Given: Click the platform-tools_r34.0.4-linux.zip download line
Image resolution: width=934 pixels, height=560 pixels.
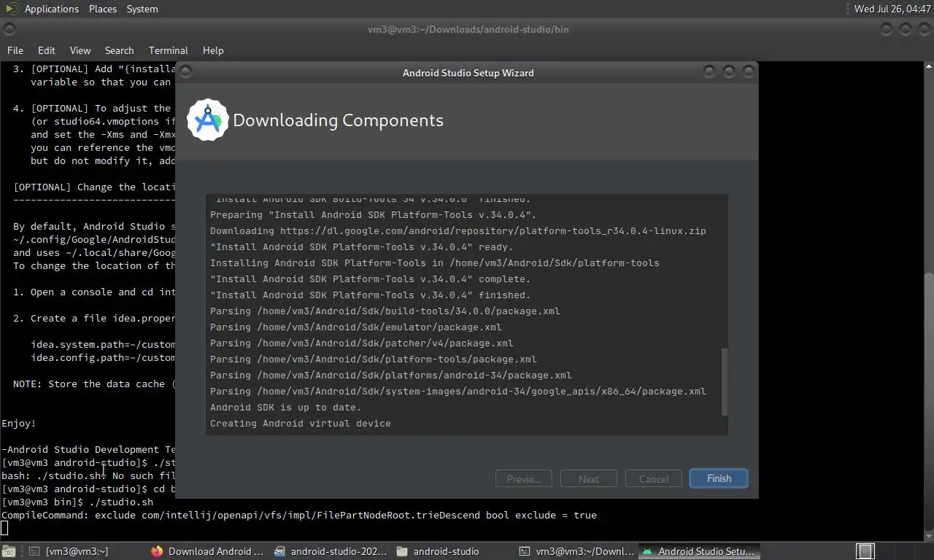Looking at the screenshot, I should tap(458, 231).
